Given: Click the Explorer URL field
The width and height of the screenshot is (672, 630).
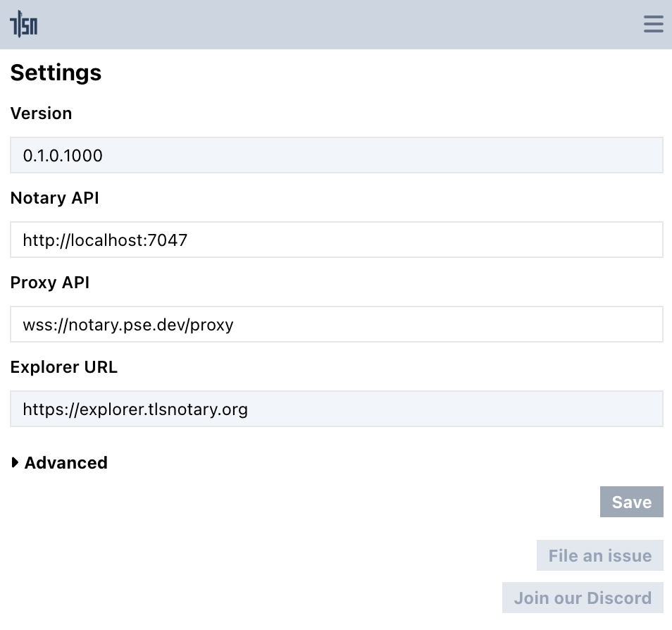Looking at the screenshot, I should [x=337, y=409].
